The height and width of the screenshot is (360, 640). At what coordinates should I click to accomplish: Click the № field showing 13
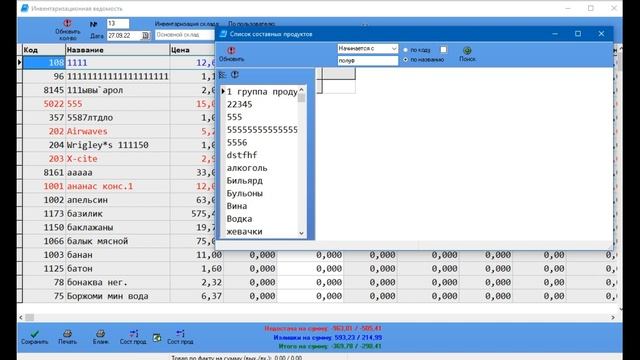pos(118,23)
